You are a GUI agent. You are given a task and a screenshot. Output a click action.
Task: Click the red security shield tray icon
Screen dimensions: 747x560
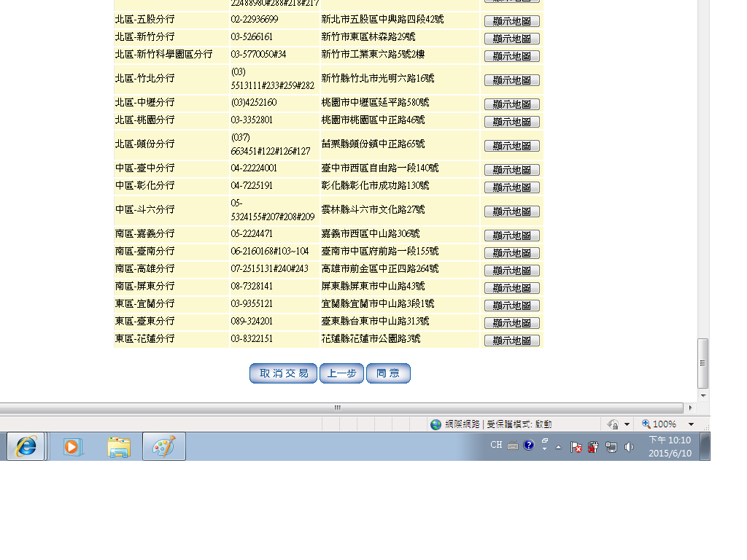click(x=593, y=447)
